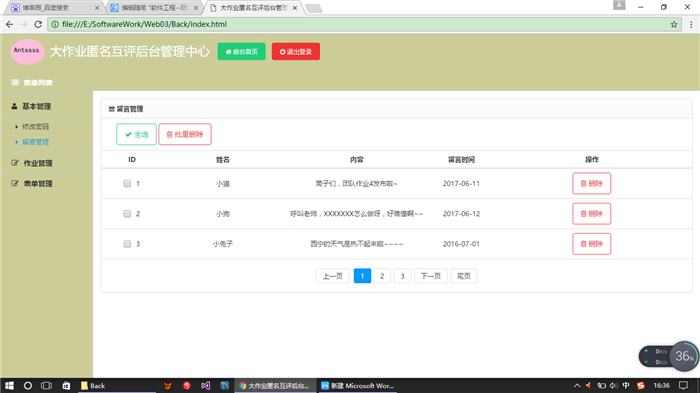Click the 留言时间 column header
This screenshot has height=393, width=700.
462,159
